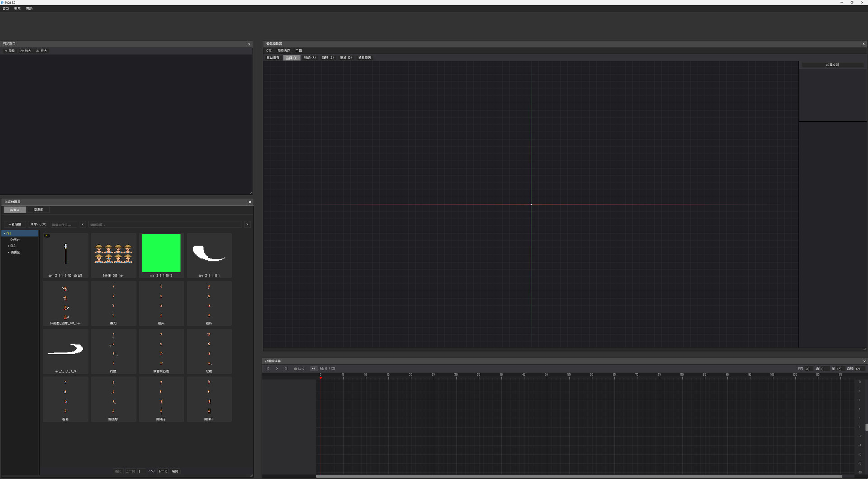This screenshot has height=479, width=868.
Task: Edit the total frames 120 field
Action: coord(859,369)
